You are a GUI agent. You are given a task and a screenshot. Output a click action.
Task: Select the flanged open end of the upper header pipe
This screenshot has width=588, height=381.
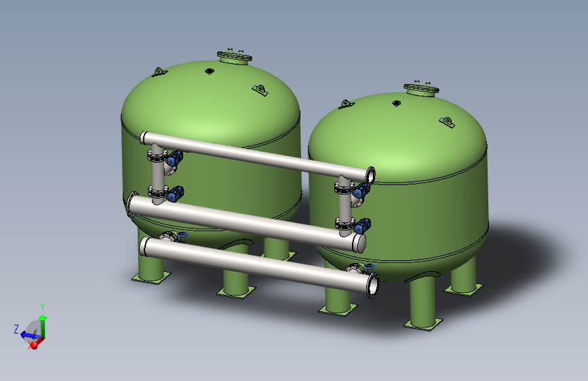click(370, 175)
